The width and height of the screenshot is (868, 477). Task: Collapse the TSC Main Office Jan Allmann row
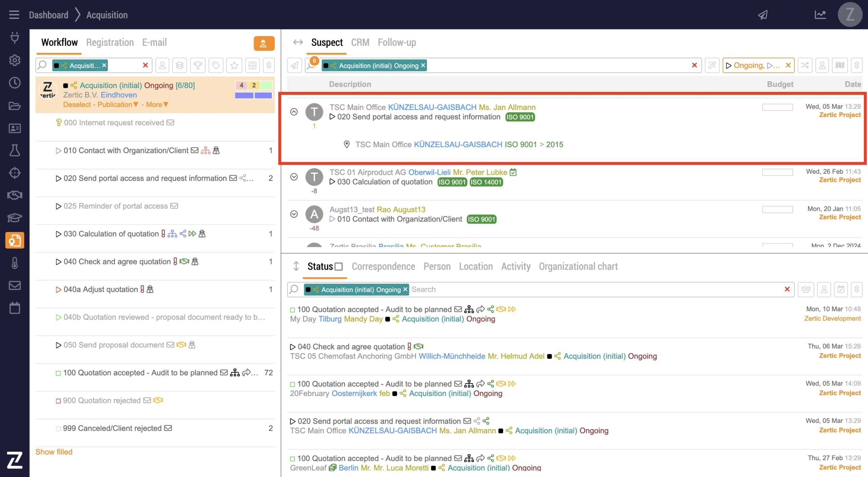(294, 112)
